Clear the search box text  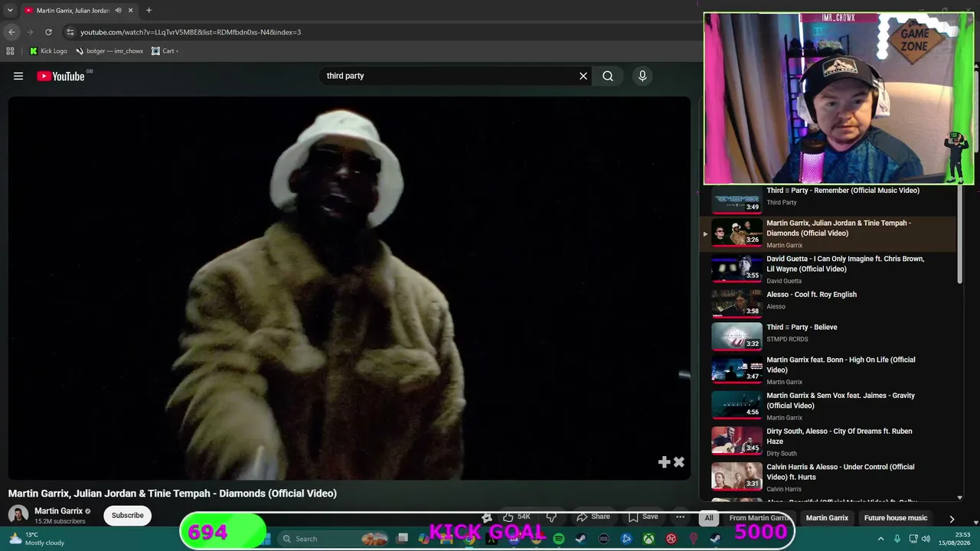(583, 76)
